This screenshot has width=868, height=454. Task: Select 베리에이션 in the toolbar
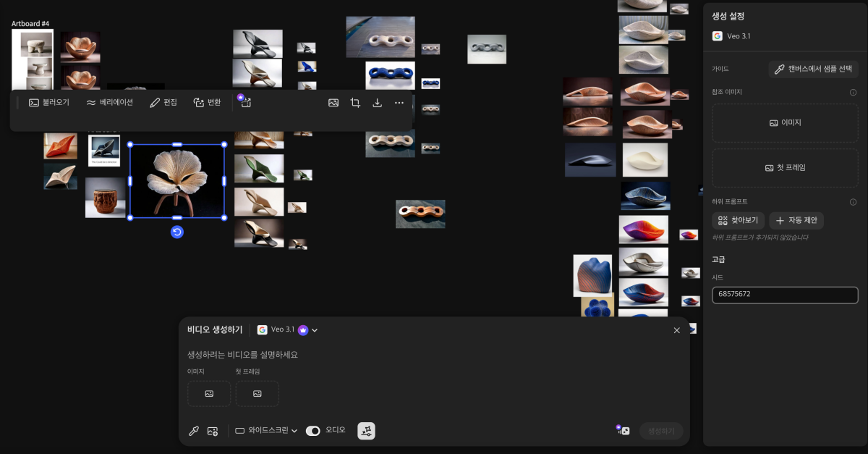(x=109, y=103)
